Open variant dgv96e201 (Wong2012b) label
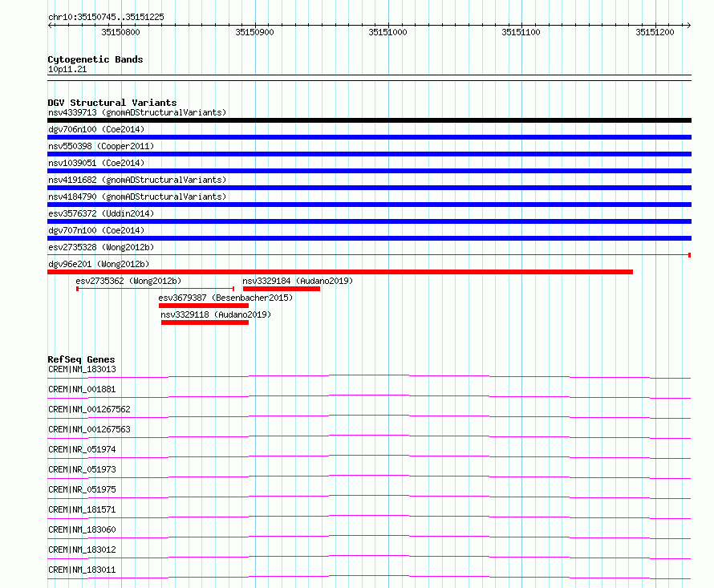 click(x=99, y=264)
